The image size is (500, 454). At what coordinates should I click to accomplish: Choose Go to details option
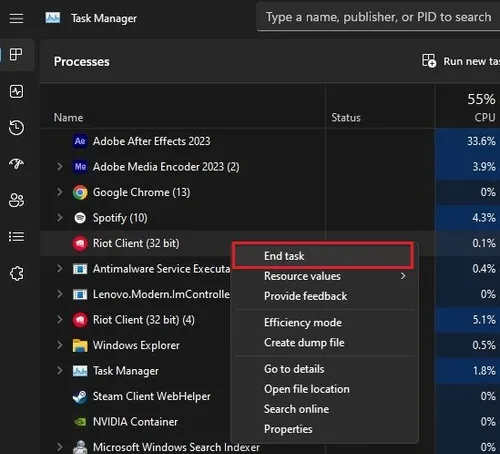(324, 369)
